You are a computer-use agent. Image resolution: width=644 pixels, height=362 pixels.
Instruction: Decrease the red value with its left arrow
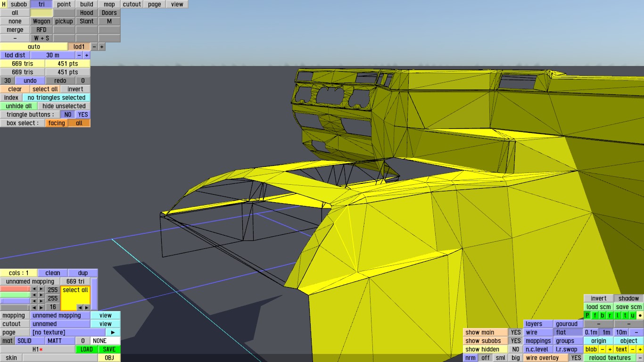click(x=34, y=289)
